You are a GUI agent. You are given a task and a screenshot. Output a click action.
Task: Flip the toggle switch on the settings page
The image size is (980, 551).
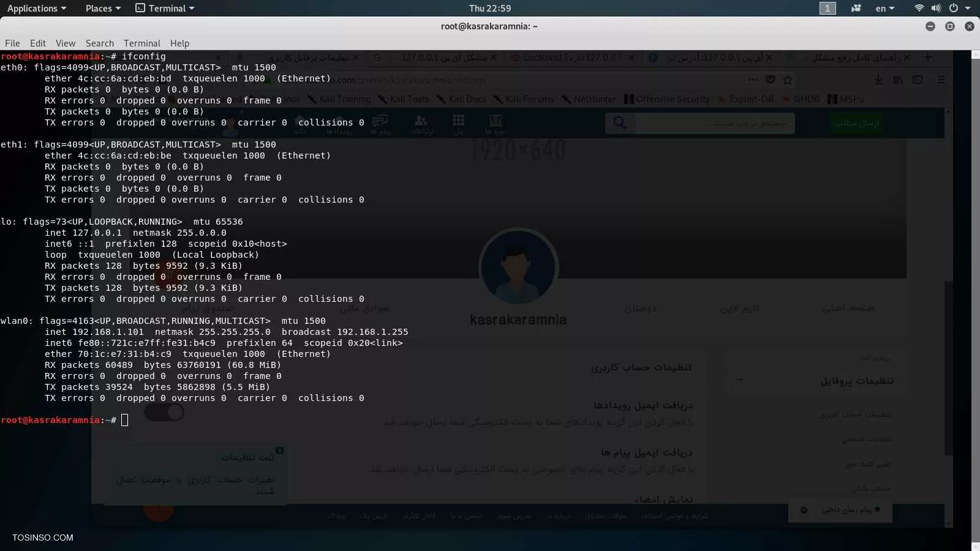click(x=164, y=412)
